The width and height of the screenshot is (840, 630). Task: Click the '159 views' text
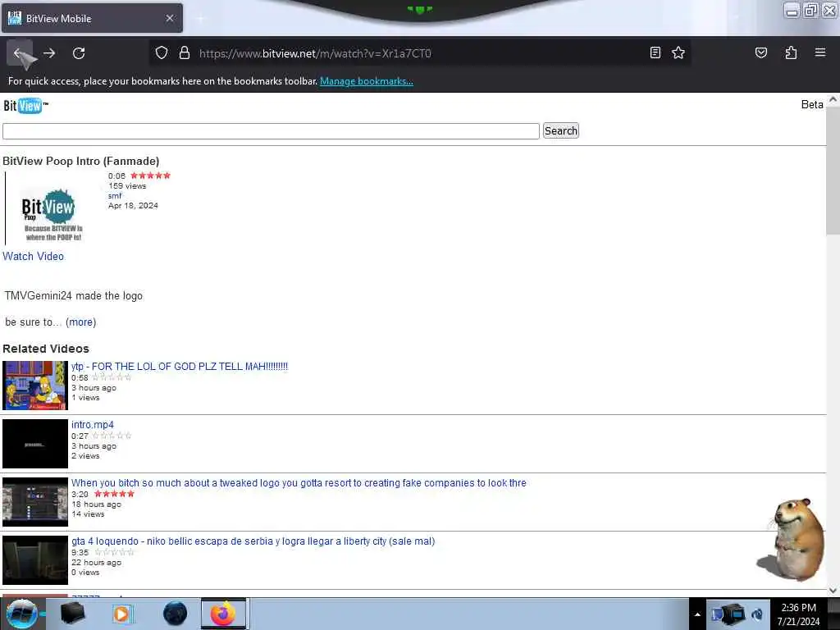point(127,186)
